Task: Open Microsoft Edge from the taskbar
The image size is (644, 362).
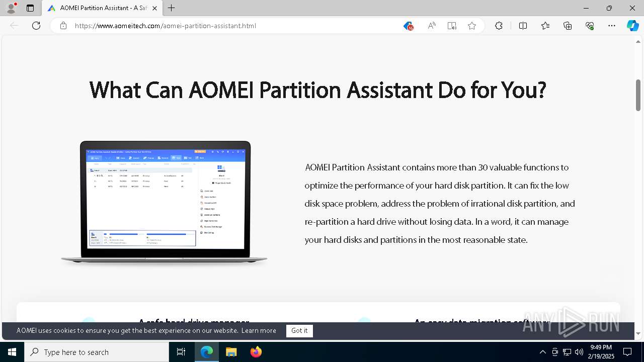Action: [207, 352]
